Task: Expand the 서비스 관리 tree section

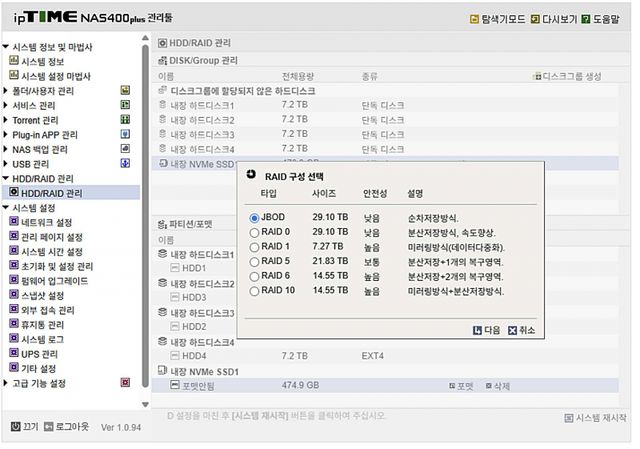Action: tap(6, 105)
